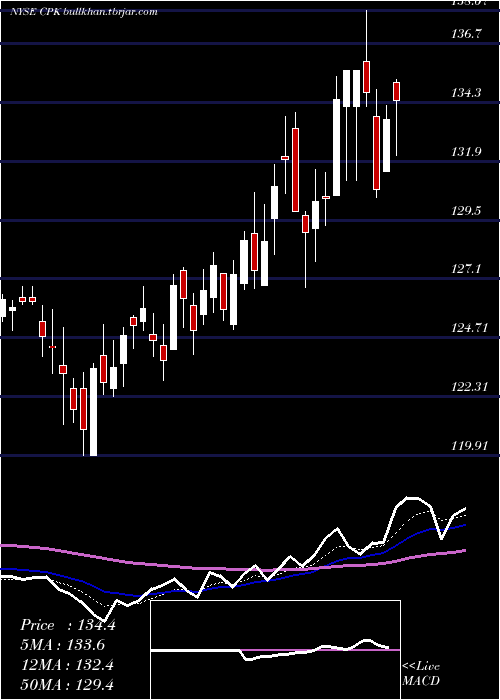Click the tallest-wick red candle near the 136.7 line
500x700 pixels.
pyautogui.click(x=367, y=77)
